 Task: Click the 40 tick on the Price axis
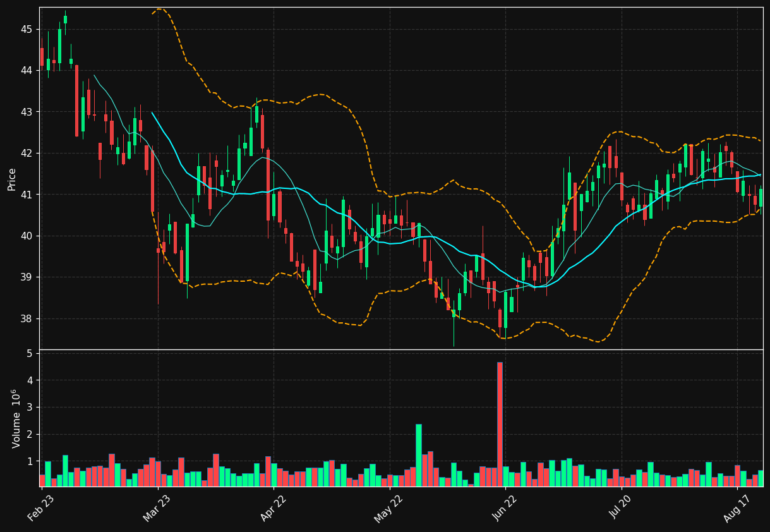27,236
